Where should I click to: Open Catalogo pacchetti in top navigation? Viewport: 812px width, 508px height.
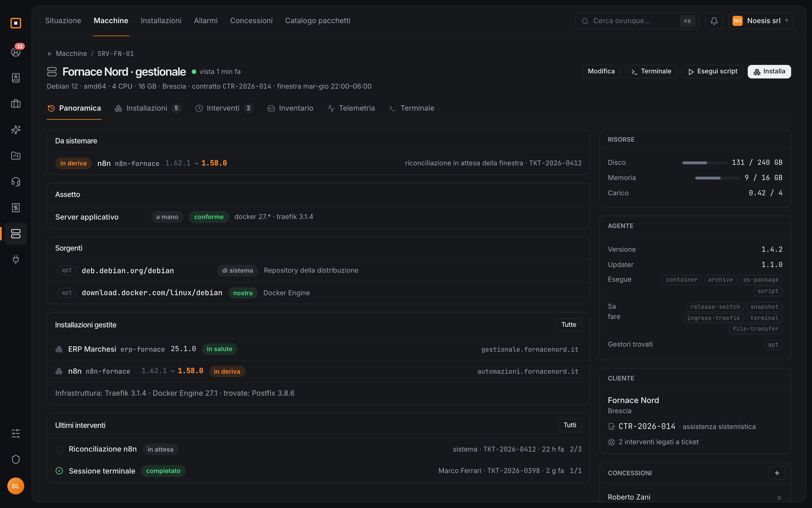[317, 21]
